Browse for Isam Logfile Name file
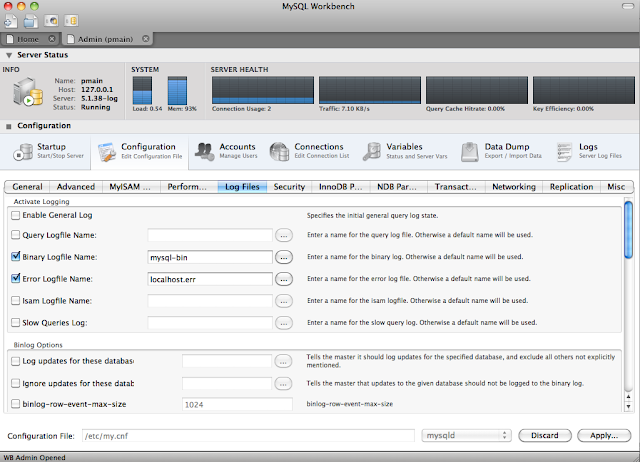Viewport: 640px width, 462px height. 284,302
